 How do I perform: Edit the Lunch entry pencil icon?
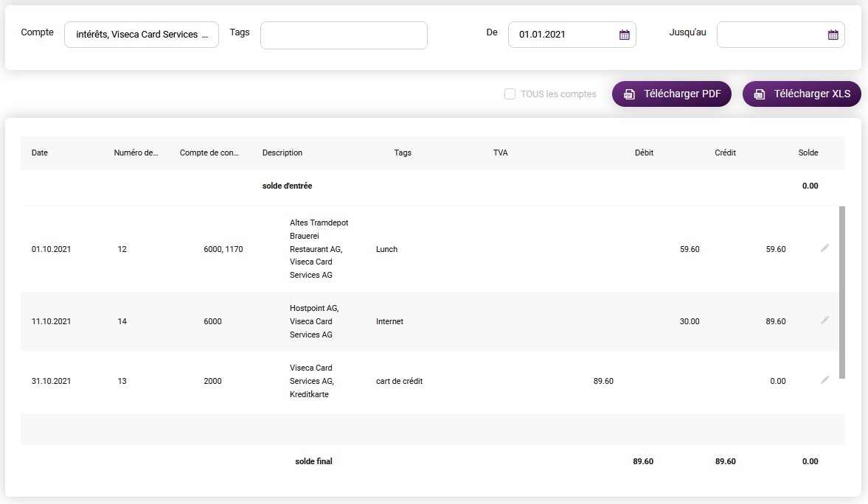click(824, 248)
